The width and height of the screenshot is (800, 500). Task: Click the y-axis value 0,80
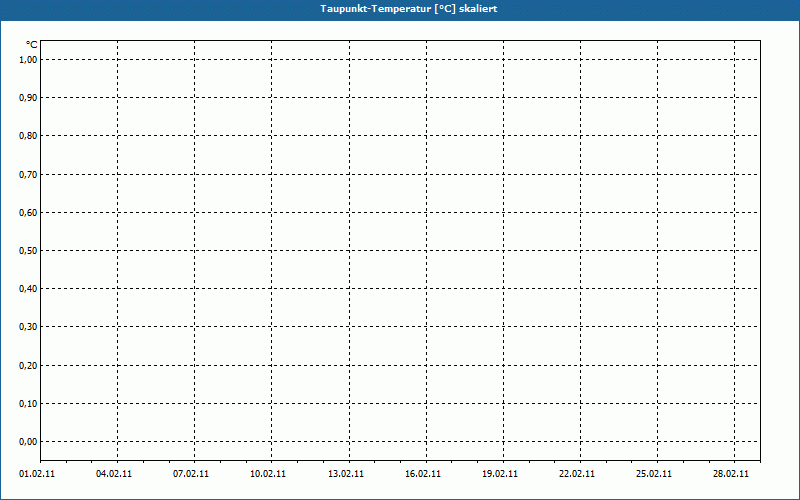(x=28, y=136)
